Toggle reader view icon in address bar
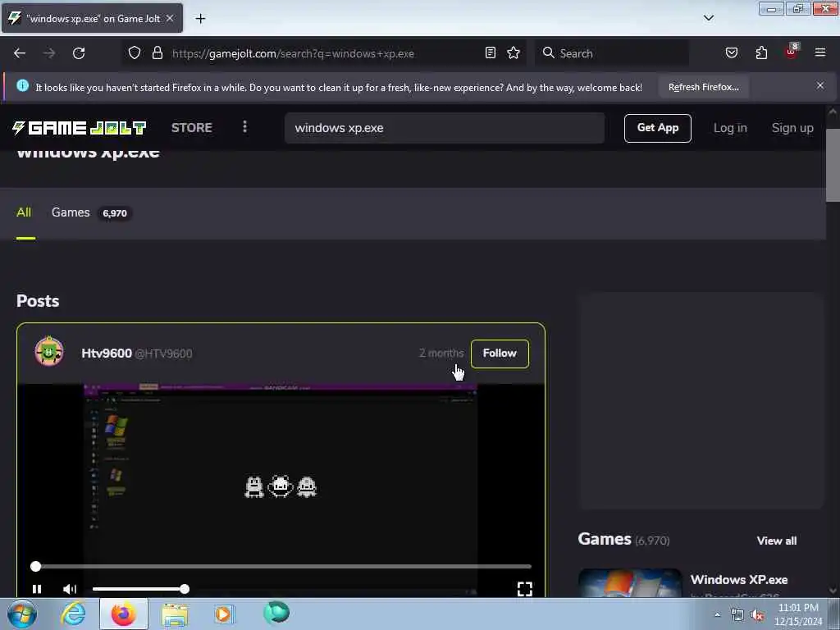Screen dimensions: 840x630 click(x=491, y=53)
